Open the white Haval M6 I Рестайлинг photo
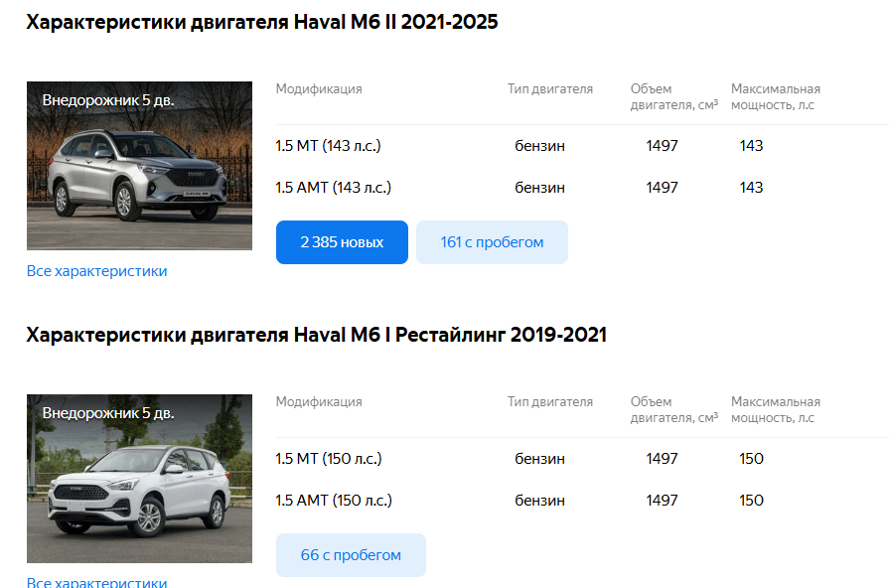The image size is (889, 588). (139, 479)
